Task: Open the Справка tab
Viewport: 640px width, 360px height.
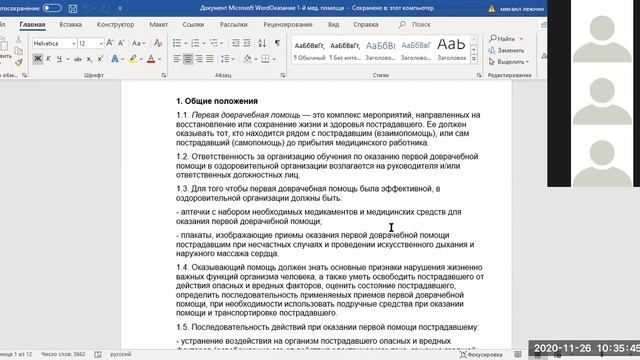Action: (366, 24)
